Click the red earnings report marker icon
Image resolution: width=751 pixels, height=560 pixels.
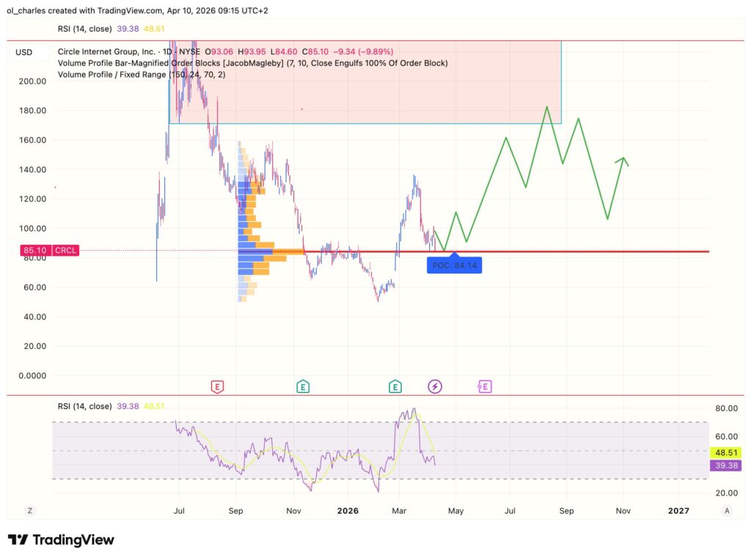pos(216,385)
